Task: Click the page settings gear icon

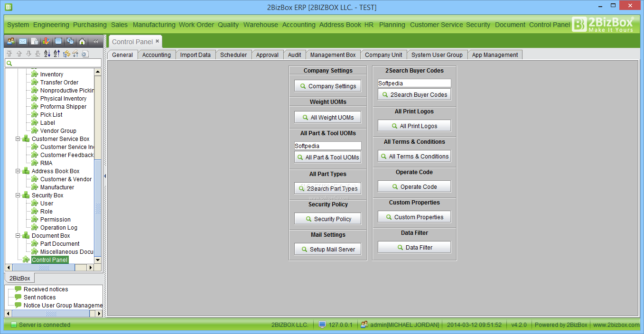Action: 85,54
